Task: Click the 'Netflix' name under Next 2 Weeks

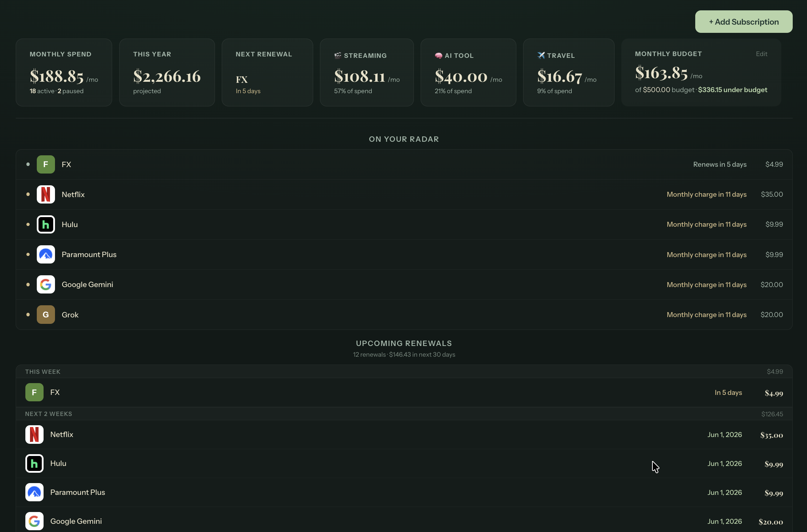Action: coord(62,435)
